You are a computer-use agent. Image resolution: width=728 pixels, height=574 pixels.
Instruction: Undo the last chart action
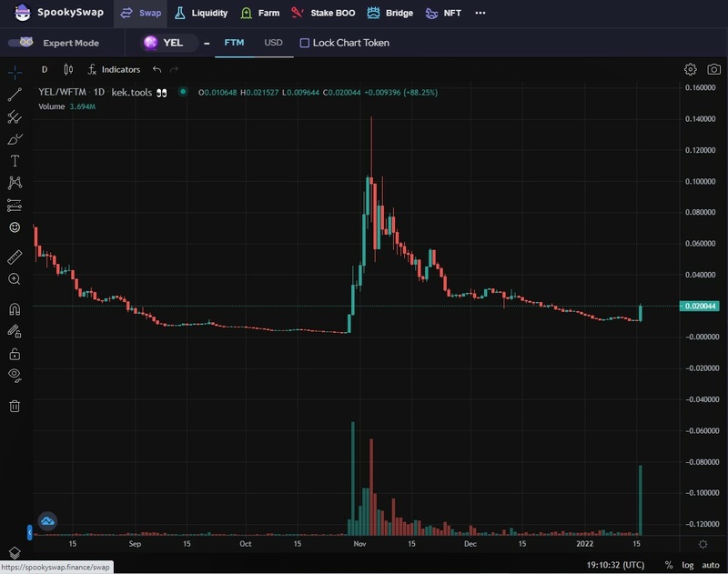(x=157, y=70)
